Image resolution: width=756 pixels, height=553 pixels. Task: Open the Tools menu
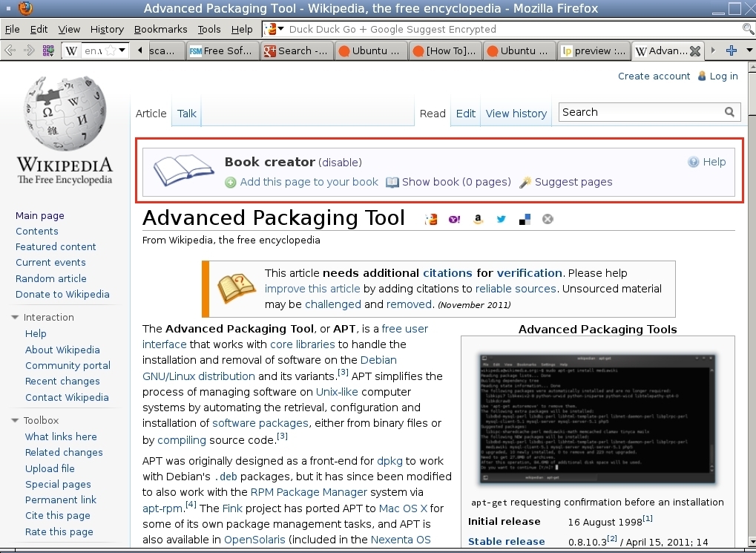point(209,30)
